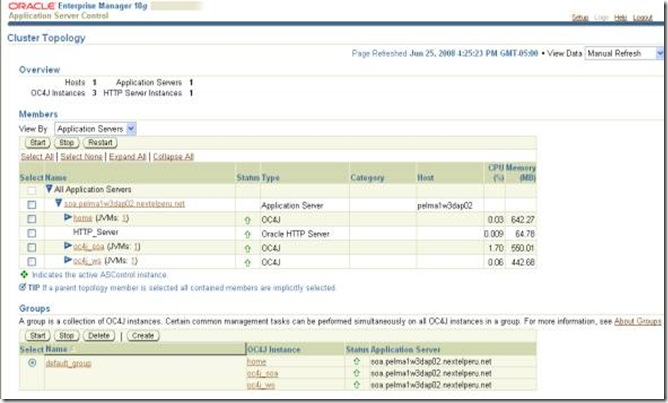Click status arrow beside oc4j_soa in Groups table
This screenshot has width=668, height=403.
pyautogui.click(x=357, y=373)
